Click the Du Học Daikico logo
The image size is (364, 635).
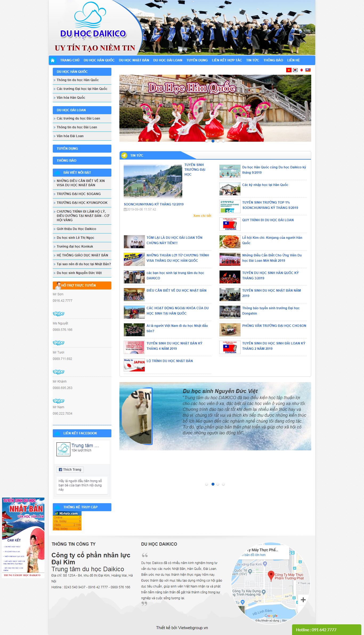pos(93,20)
